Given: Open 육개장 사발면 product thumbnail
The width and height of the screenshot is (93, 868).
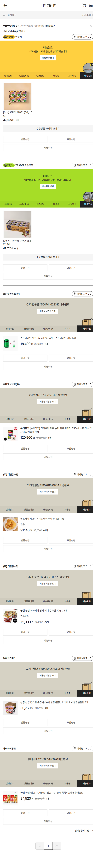Looking at the screenshot, I should (x=18, y=96).
